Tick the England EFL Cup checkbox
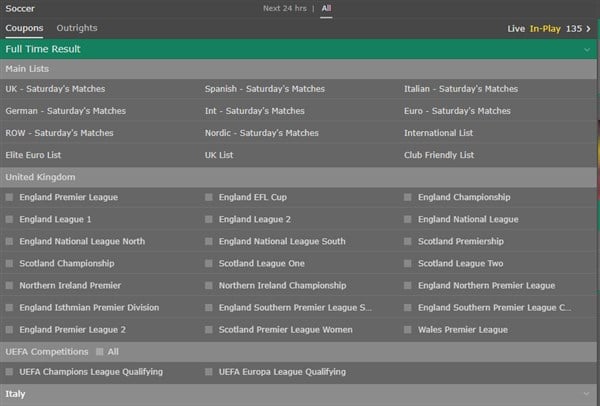600x406 pixels. pyautogui.click(x=209, y=197)
